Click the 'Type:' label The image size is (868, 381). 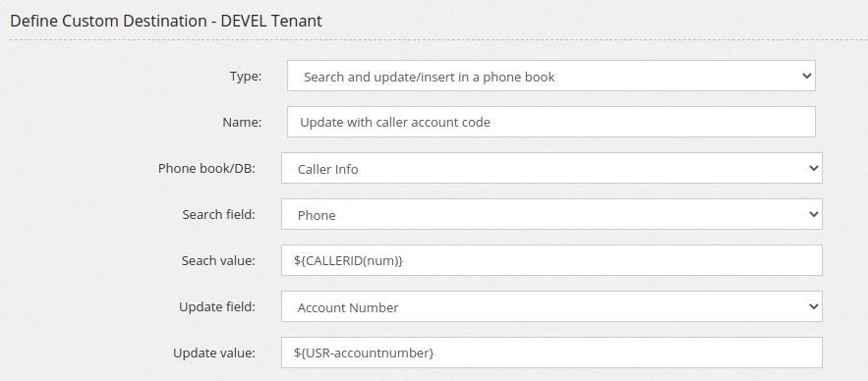[x=246, y=77]
